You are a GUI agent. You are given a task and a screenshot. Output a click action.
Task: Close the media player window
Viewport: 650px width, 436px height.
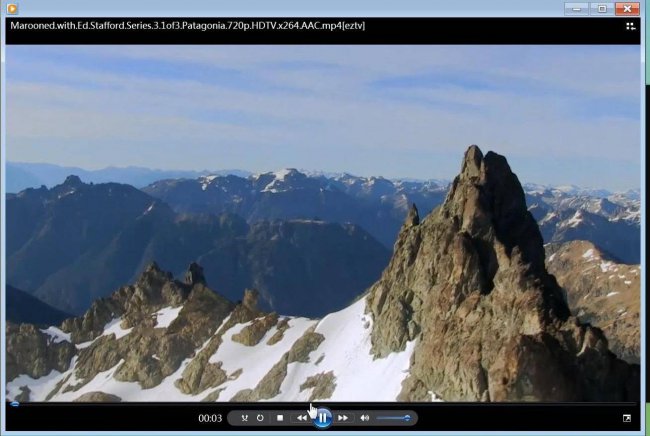click(628, 8)
